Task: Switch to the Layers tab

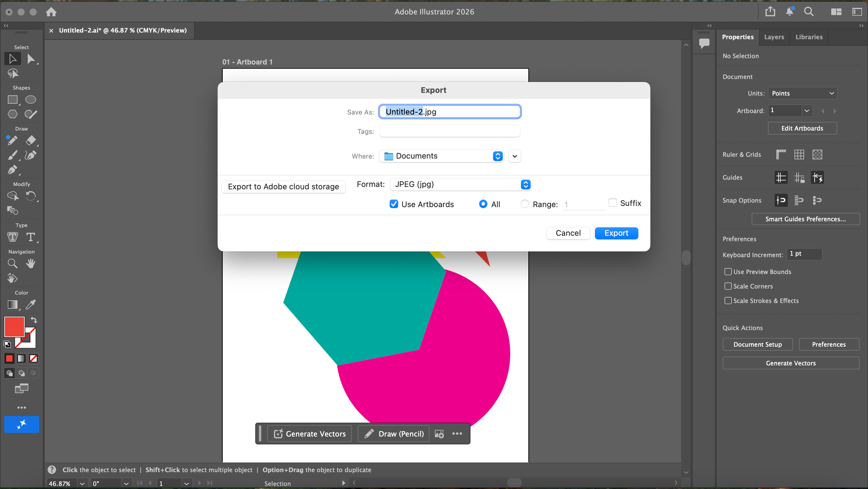Action: click(x=774, y=37)
